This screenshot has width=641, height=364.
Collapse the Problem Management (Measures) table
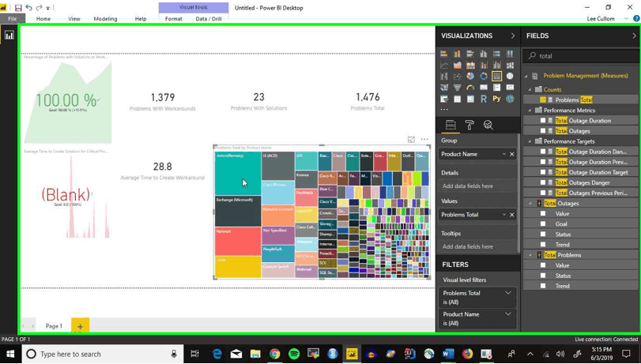[526, 76]
